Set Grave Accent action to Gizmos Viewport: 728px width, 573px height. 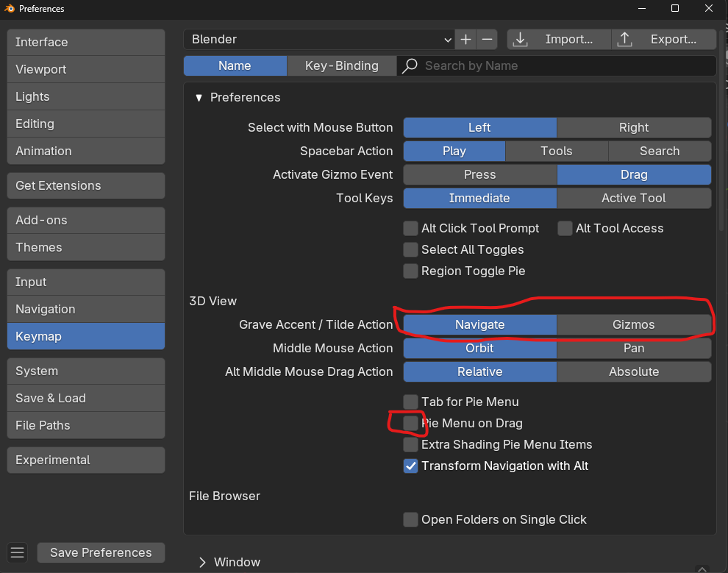pyautogui.click(x=633, y=324)
